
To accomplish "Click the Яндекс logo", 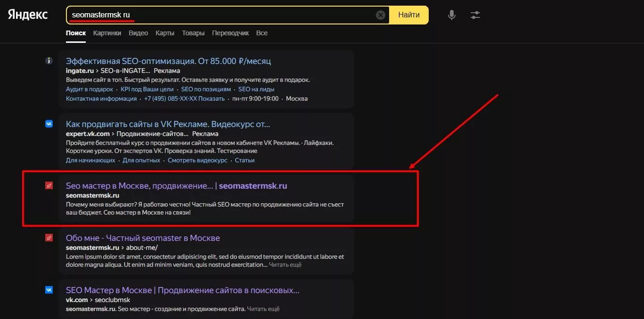I will tap(28, 15).
